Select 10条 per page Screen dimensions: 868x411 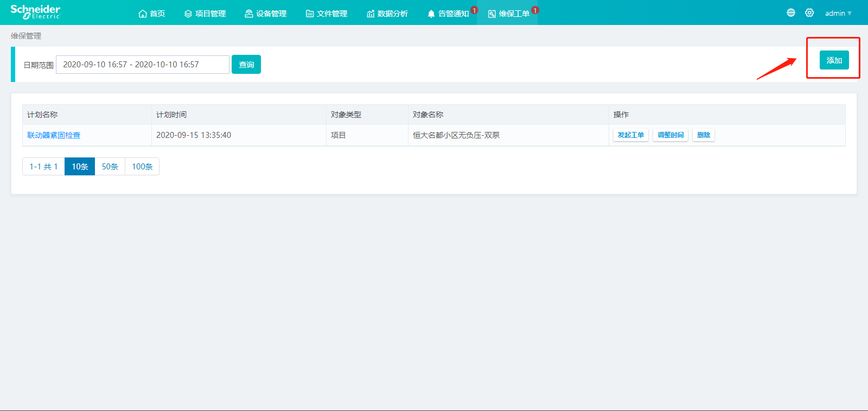pyautogui.click(x=80, y=167)
